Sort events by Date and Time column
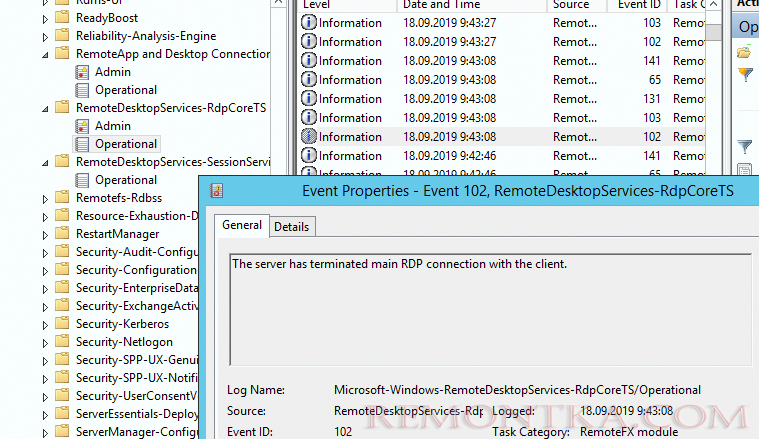 click(471, 5)
